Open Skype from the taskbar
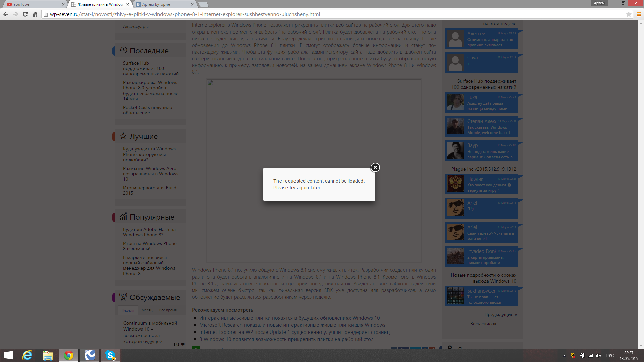The height and width of the screenshot is (362, 644). [x=110, y=355]
